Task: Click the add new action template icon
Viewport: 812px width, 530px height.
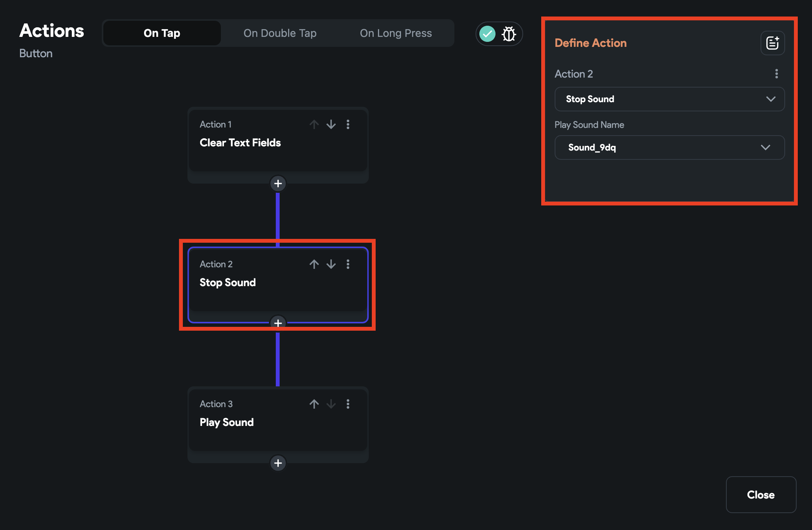Action: pos(772,43)
